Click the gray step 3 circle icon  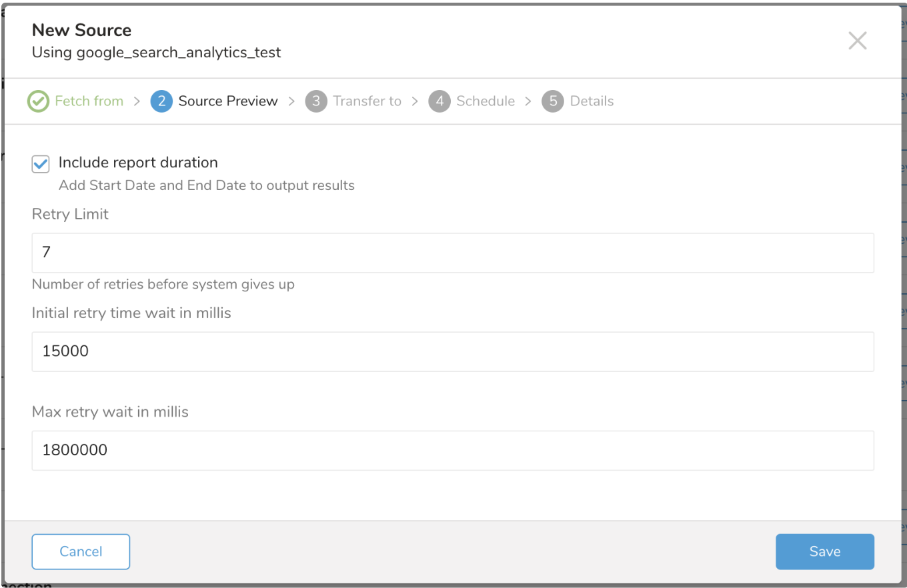(316, 101)
